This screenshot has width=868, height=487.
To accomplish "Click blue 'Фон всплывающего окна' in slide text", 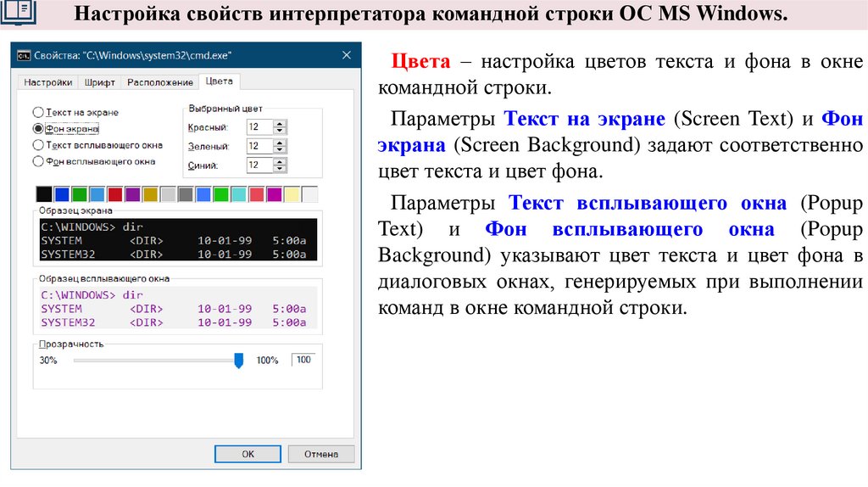I will click(630, 229).
